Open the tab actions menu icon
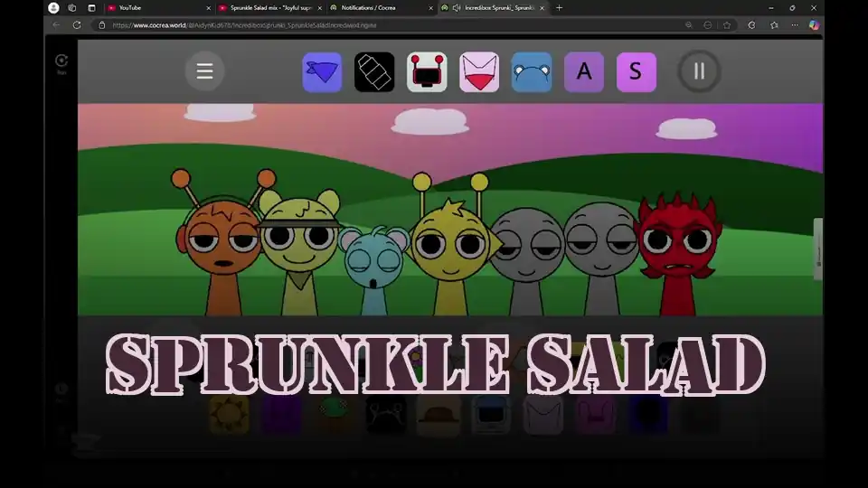This screenshot has height=488, width=868. coord(92,8)
